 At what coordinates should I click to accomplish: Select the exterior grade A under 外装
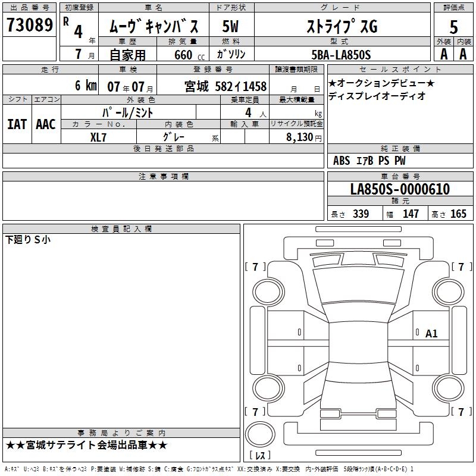(x=443, y=54)
